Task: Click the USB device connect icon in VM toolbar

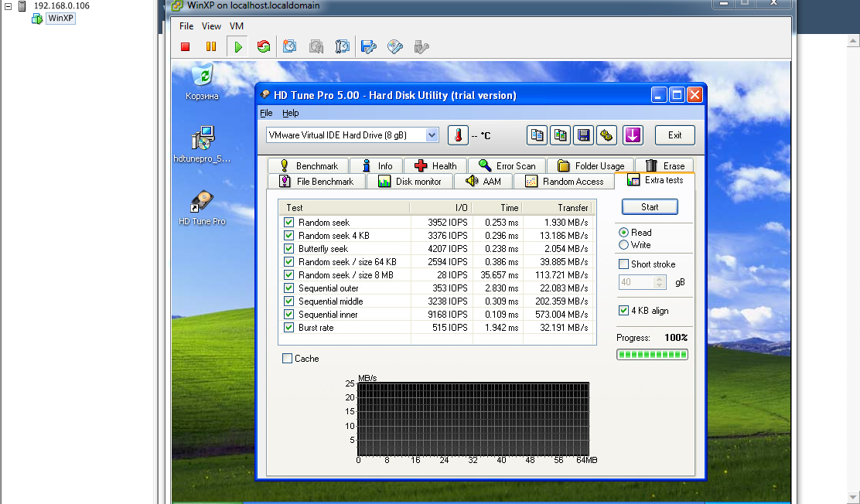Action: point(421,46)
